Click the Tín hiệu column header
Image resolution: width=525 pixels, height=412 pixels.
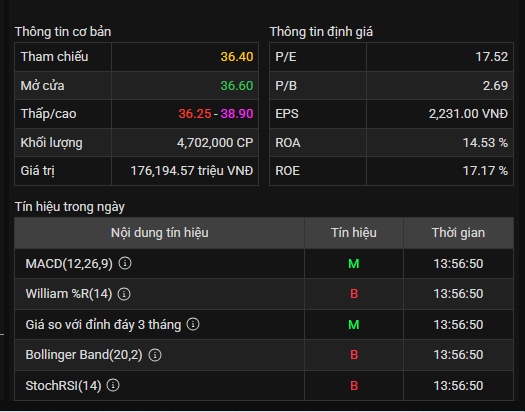tap(354, 233)
